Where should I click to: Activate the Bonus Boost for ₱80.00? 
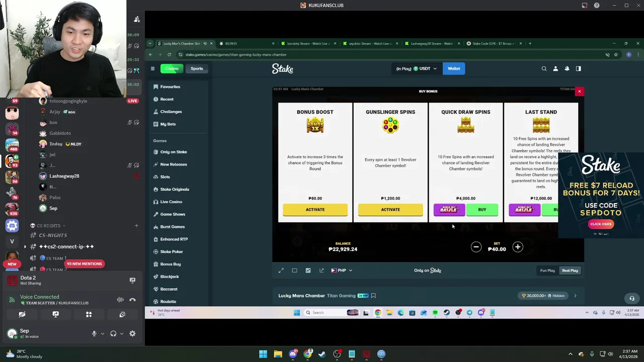coord(315,210)
